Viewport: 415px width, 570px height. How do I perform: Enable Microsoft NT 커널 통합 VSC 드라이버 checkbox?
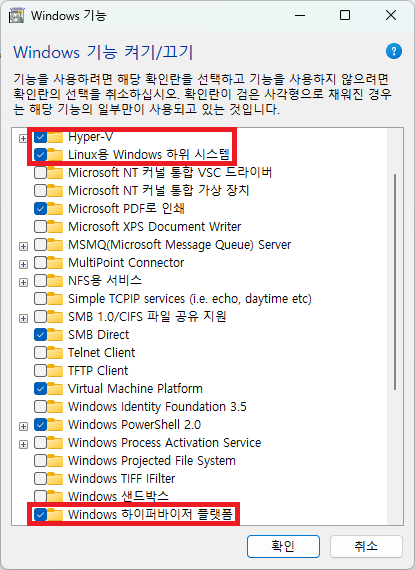(40, 173)
